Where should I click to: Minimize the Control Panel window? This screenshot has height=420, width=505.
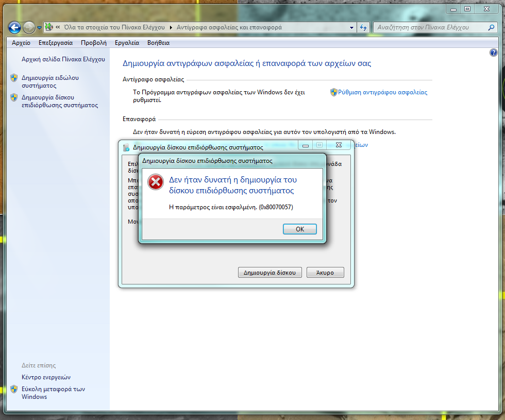(453, 9)
